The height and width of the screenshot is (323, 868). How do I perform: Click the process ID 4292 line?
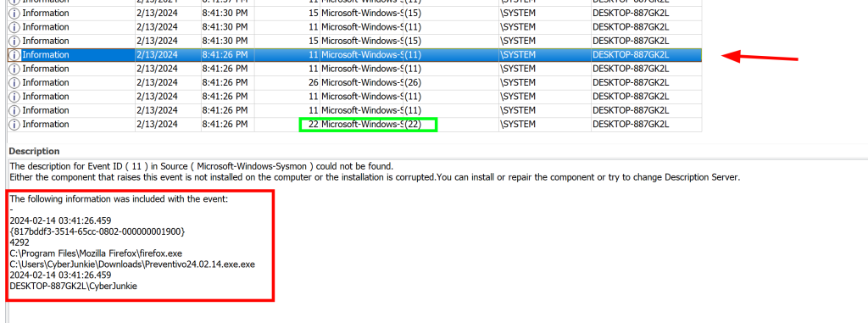tap(19, 242)
